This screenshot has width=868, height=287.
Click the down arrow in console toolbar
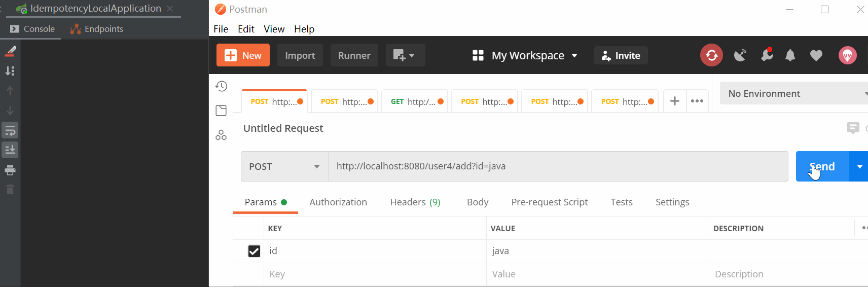(10, 111)
